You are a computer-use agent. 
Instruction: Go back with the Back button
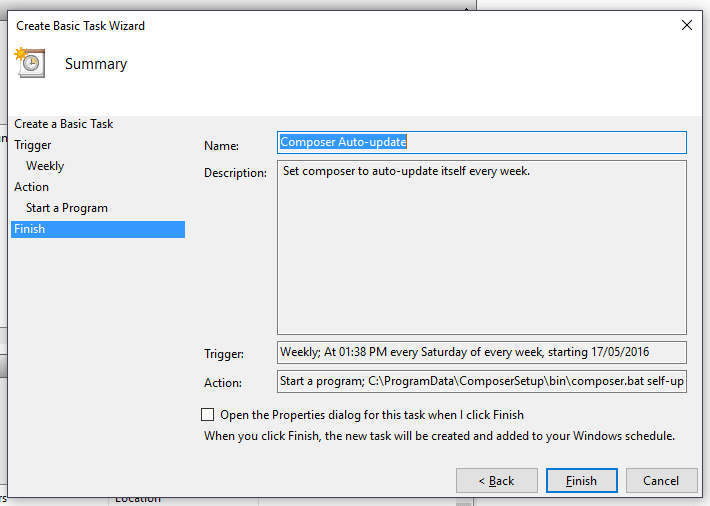(497, 480)
